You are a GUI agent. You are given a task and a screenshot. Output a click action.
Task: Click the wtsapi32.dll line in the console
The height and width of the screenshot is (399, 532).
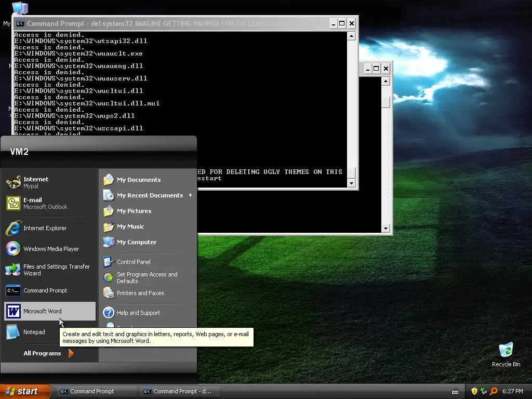pos(81,41)
